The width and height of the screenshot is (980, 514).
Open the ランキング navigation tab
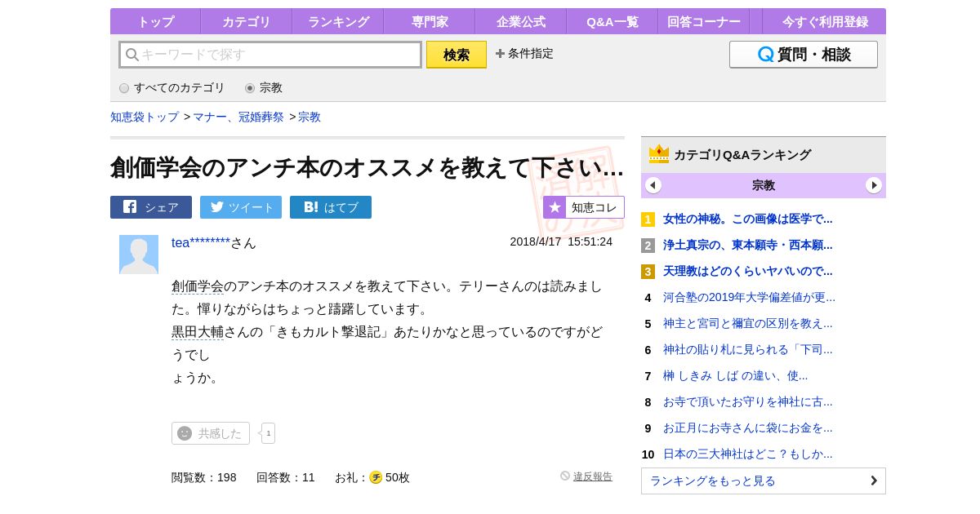(x=338, y=22)
